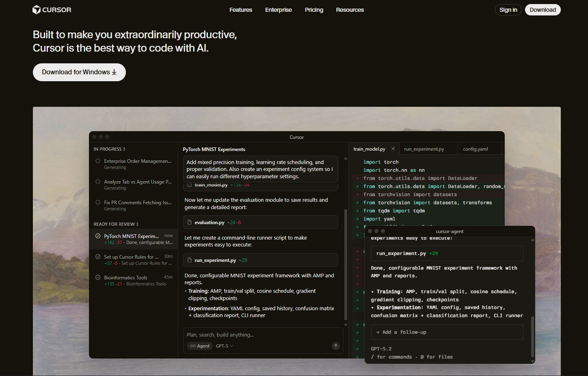Image resolution: width=588 pixels, height=376 pixels.
Task: Click spinner icon next to Enterprise Order Management
Action: pos(98,161)
